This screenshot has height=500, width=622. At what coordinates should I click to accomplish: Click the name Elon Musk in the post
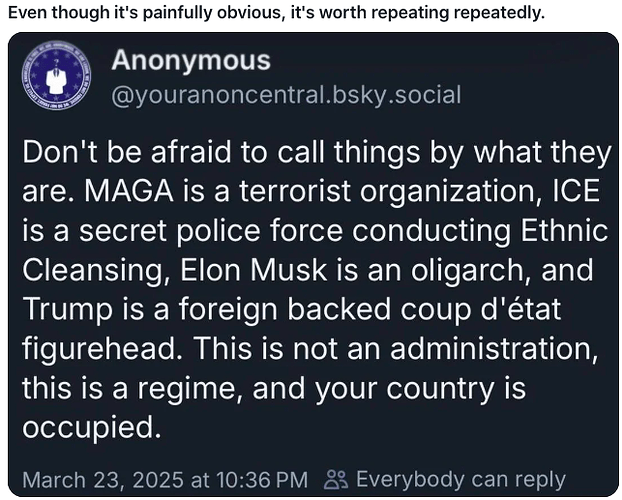tap(253, 270)
